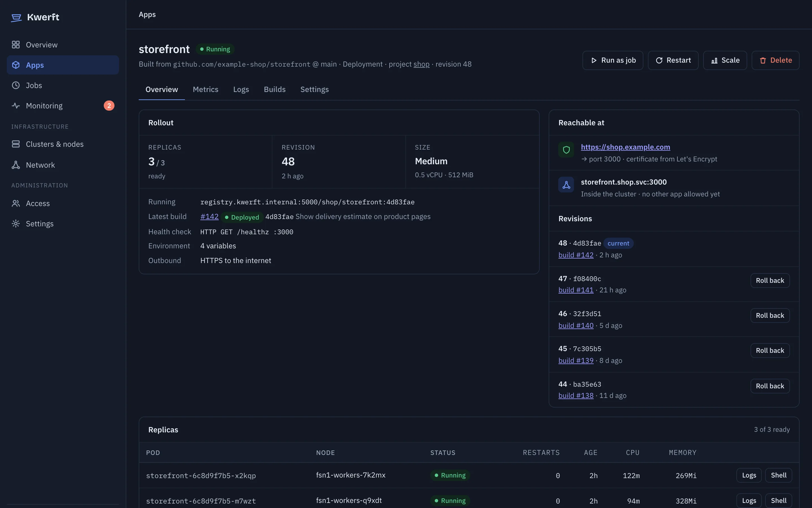This screenshot has height=508, width=812.
Task: Click the refresh icon on Restart
Action: [659, 60]
